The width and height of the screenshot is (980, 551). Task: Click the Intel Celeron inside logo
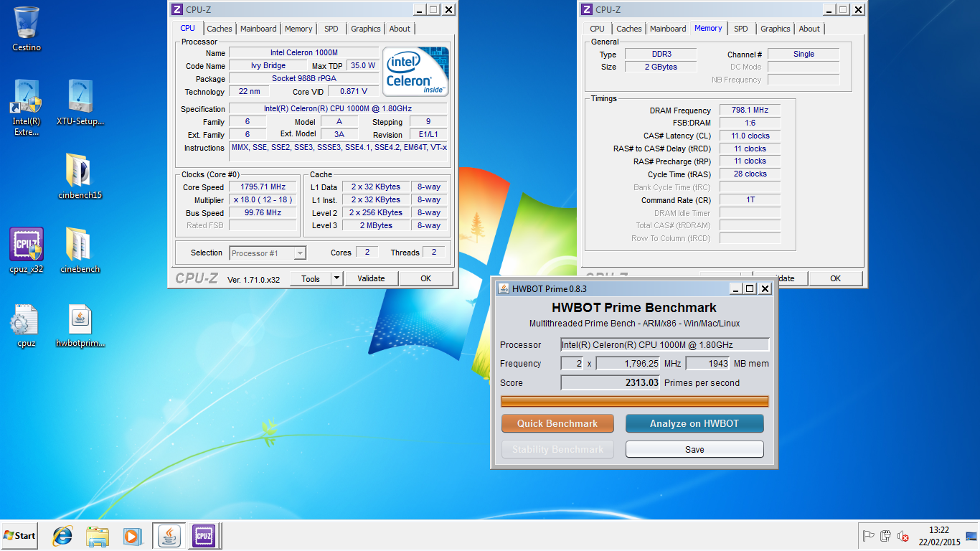click(x=415, y=72)
